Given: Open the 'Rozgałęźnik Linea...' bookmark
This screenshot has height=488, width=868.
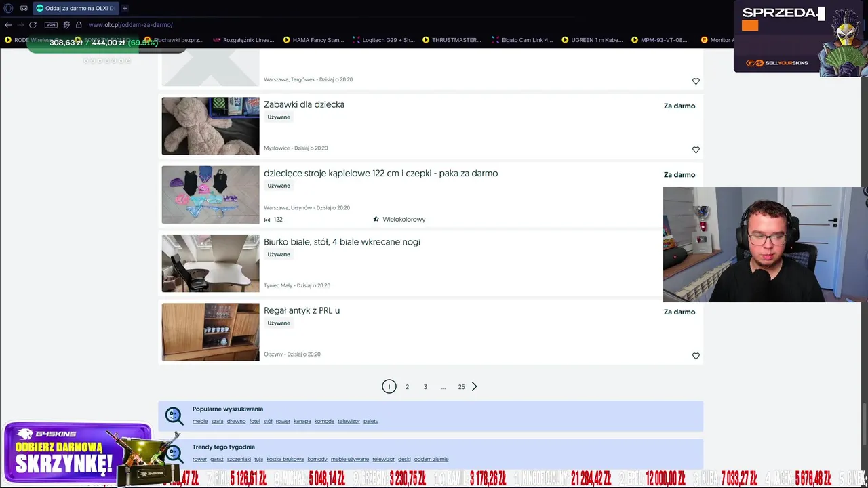Looking at the screenshot, I should [243, 40].
